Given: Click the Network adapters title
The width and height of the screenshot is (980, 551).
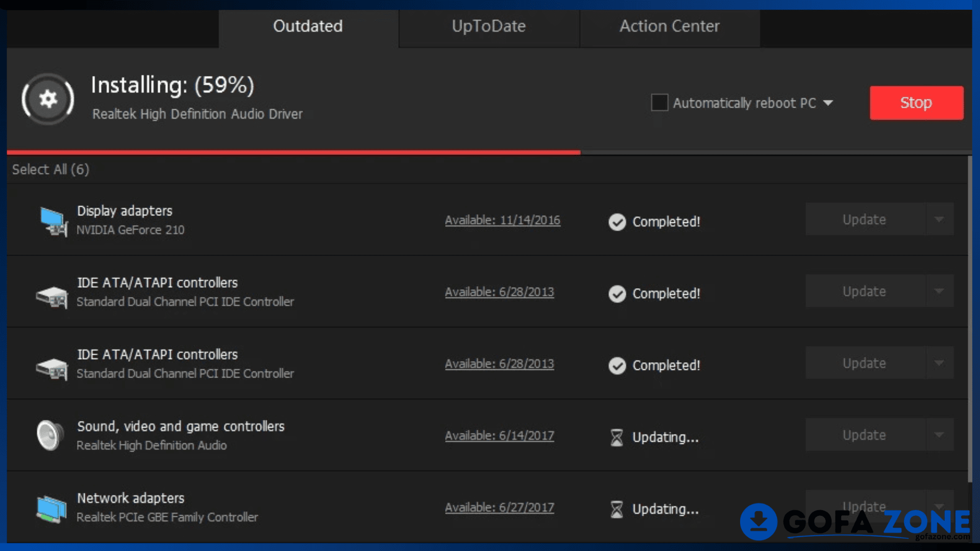Looking at the screenshot, I should click(x=131, y=498).
